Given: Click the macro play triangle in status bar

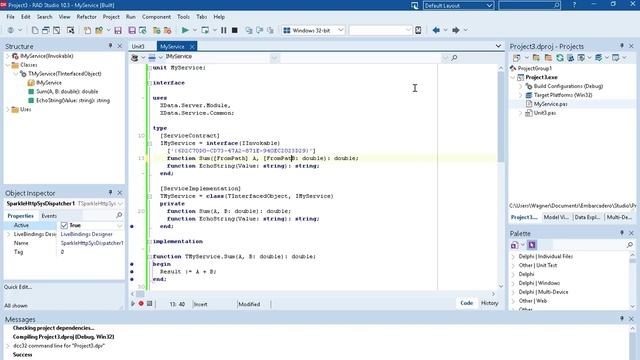Looking at the screenshot, I should point(133,304).
